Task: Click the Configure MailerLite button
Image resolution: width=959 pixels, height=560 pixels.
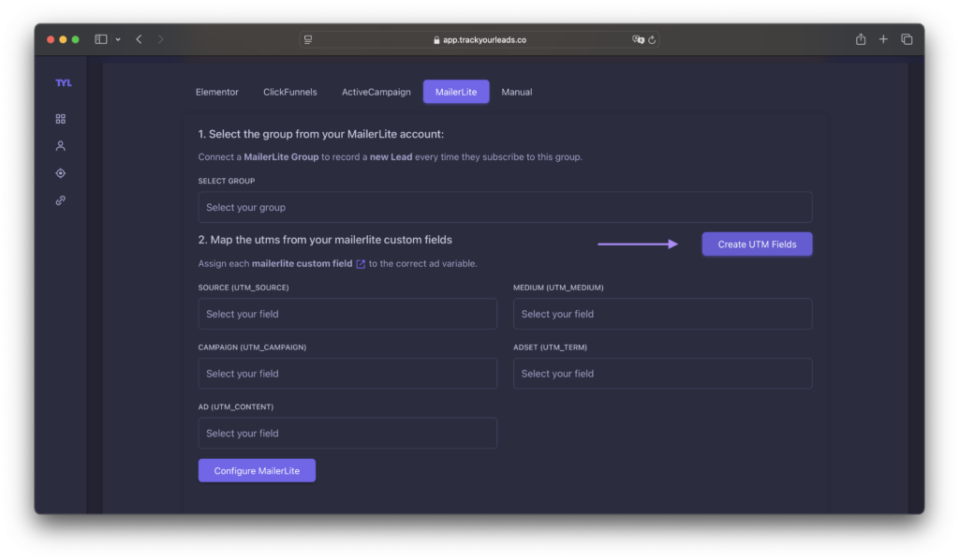Action: pyautogui.click(x=257, y=471)
